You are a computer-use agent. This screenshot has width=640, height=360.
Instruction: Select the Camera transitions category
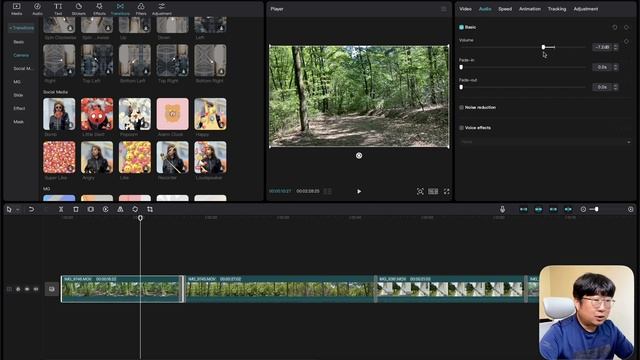(21, 55)
